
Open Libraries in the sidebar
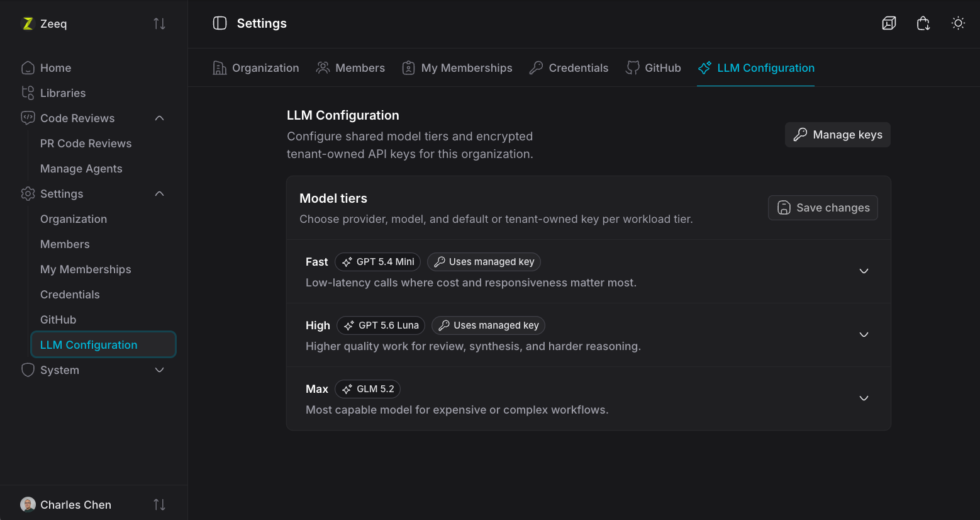[94, 93]
